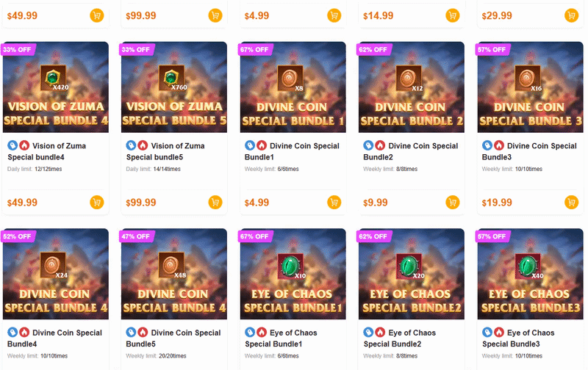Click cart icon beside top $29.99 price
The height and width of the screenshot is (370, 588).
[x=572, y=15]
